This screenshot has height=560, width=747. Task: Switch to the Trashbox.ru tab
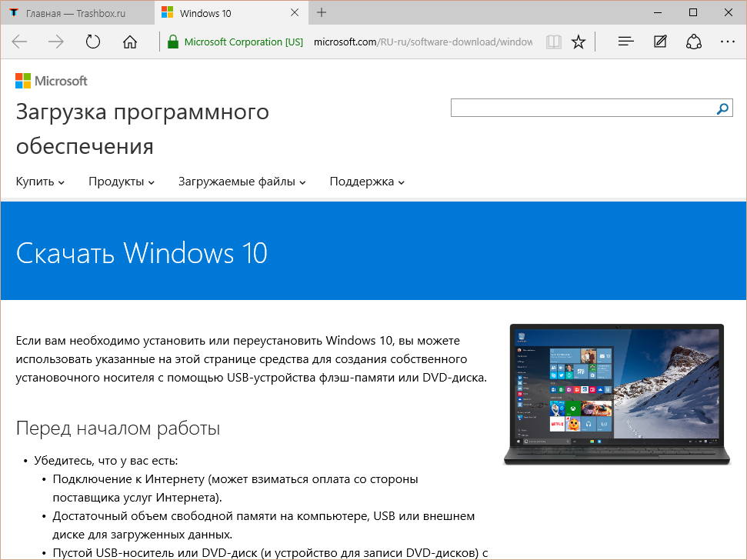click(x=77, y=13)
